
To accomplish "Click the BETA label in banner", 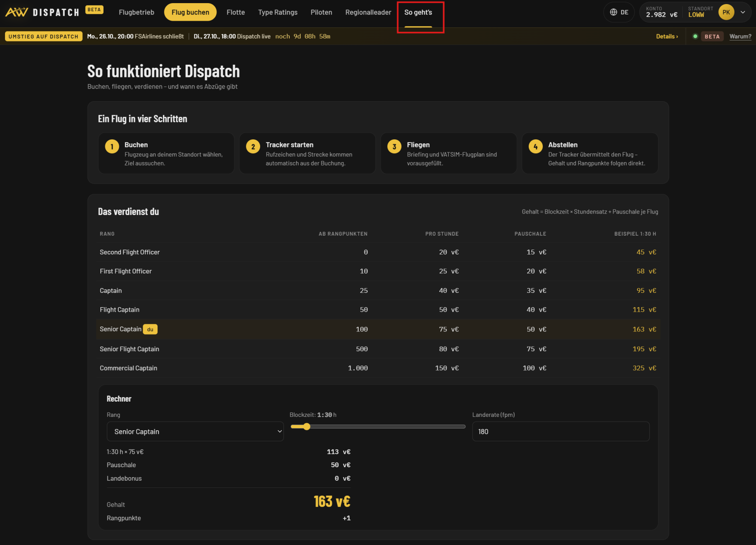I will coord(712,36).
